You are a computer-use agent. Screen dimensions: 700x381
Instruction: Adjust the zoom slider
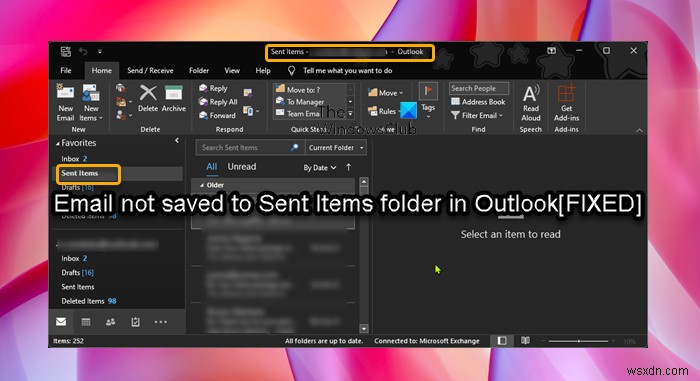point(579,341)
